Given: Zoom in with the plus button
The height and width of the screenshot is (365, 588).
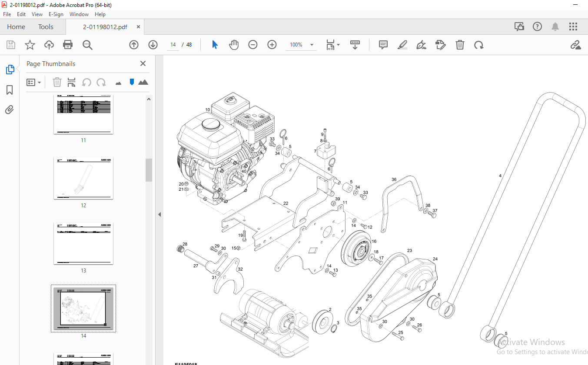Looking at the screenshot, I should (x=272, y=45).
